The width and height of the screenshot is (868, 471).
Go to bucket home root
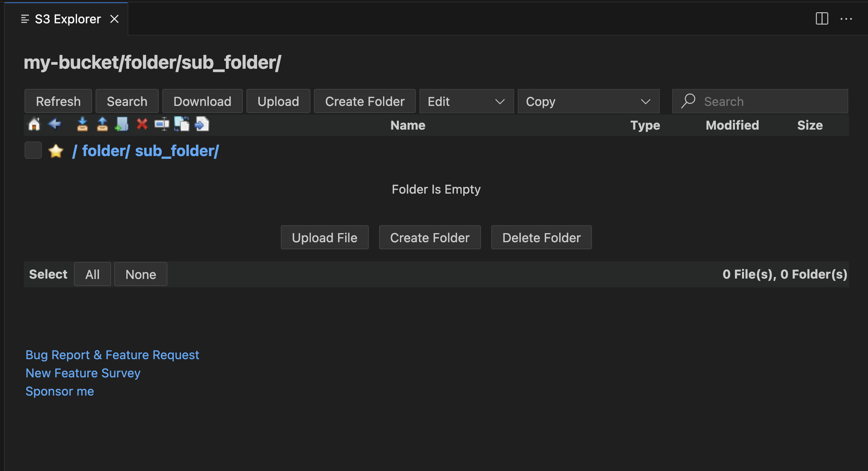[x=34, y=124]
